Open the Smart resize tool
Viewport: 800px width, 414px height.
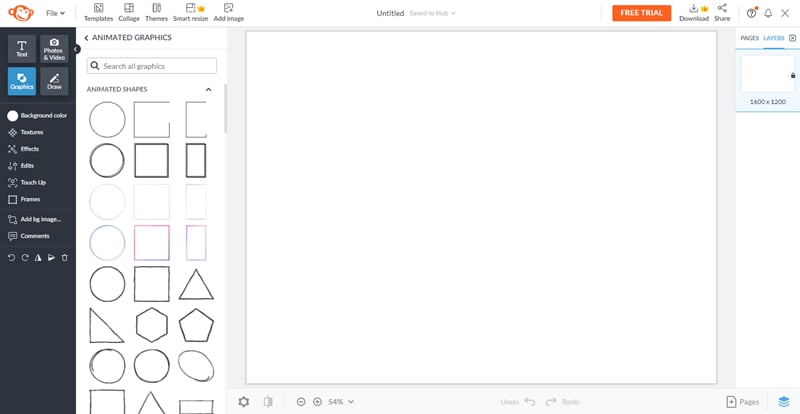190,13
